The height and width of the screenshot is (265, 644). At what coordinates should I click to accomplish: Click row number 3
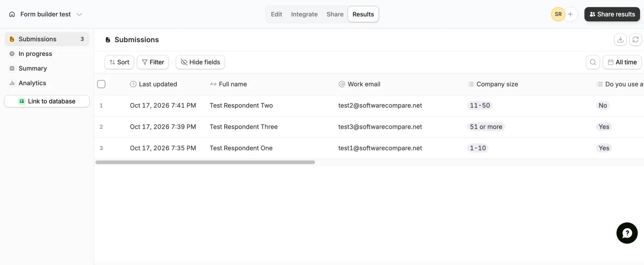point(101,148)
